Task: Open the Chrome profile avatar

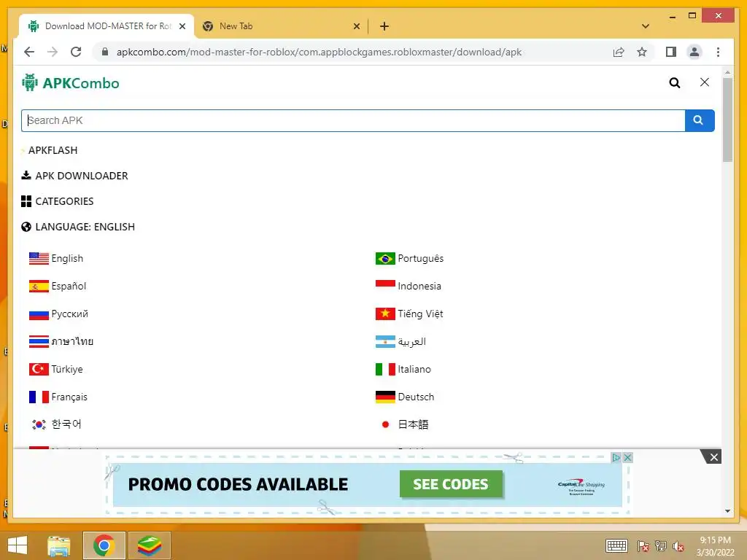Action: (x=694, y=52)
